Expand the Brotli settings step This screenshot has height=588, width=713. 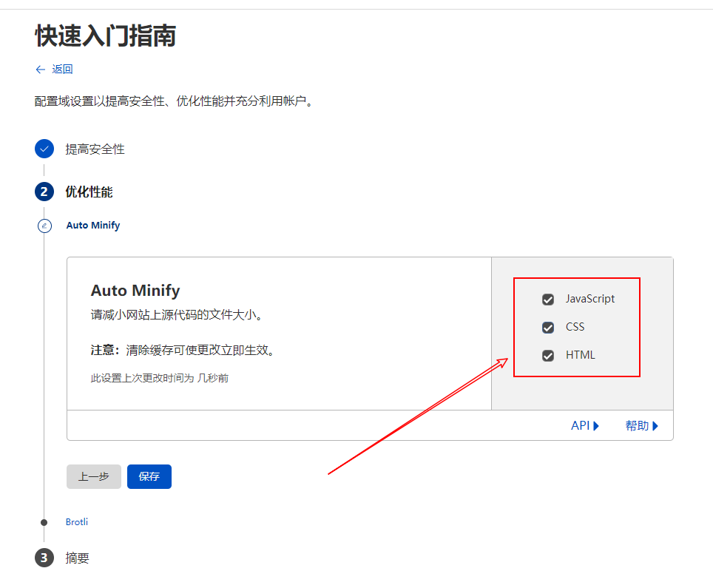pos(77,521)
